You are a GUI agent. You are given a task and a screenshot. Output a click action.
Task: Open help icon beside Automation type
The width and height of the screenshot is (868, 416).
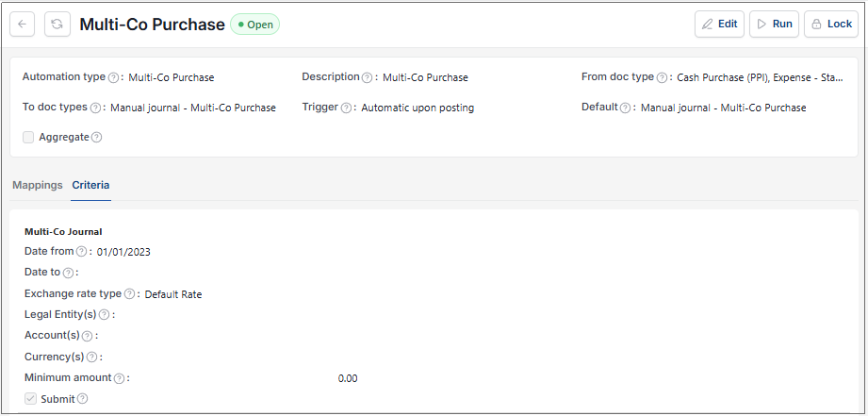click(x=113, y=77)
